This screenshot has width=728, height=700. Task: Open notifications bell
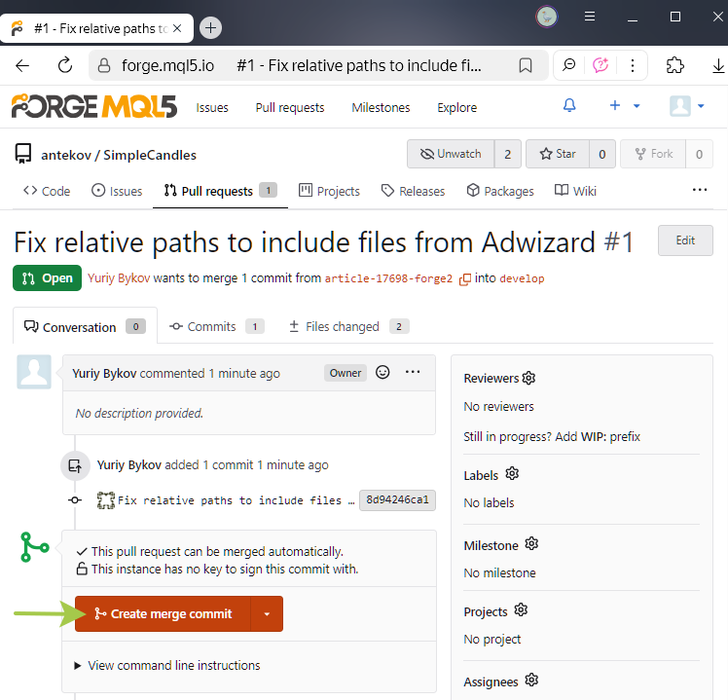click(x=569, y=106)
